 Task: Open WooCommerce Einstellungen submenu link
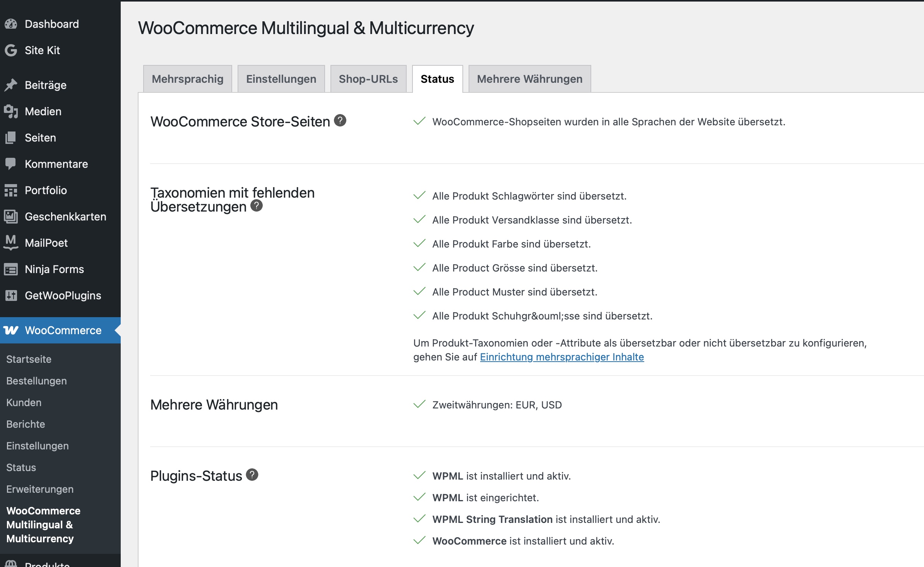tap(38, 446)
